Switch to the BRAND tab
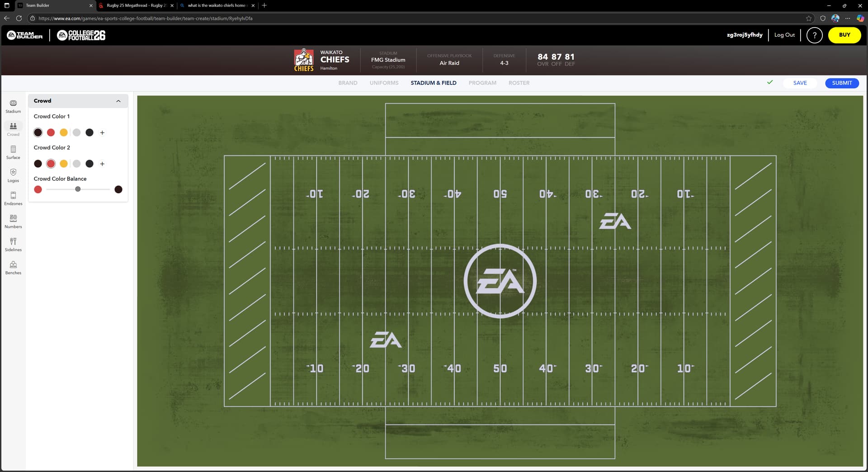 click(x=348, y=83)
